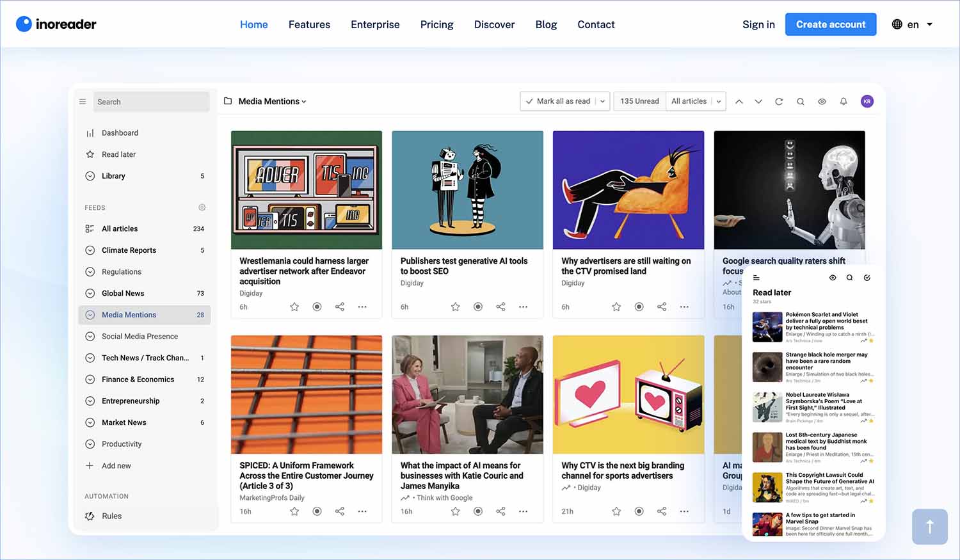Click the hamburger menu icon beside Search

(x=83, y=102)
